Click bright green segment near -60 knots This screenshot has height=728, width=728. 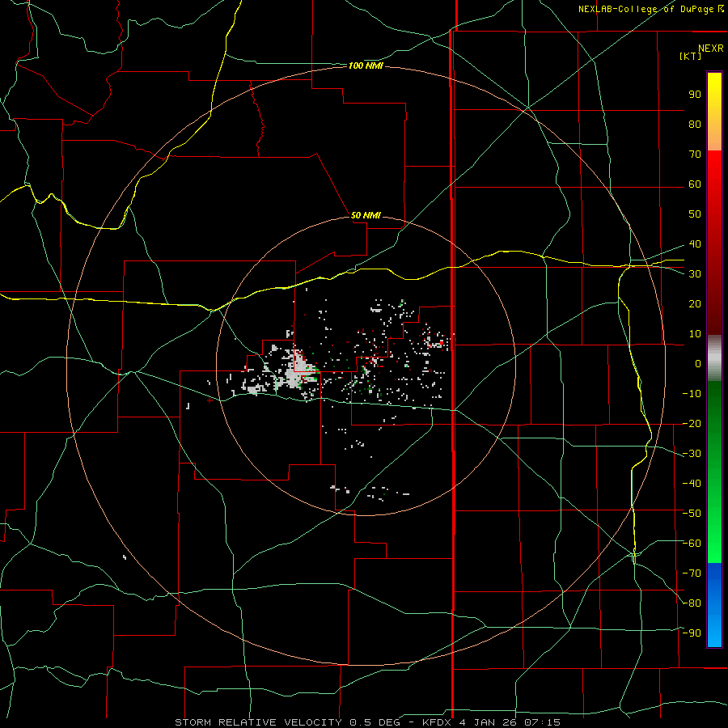(x=714, y=545)
